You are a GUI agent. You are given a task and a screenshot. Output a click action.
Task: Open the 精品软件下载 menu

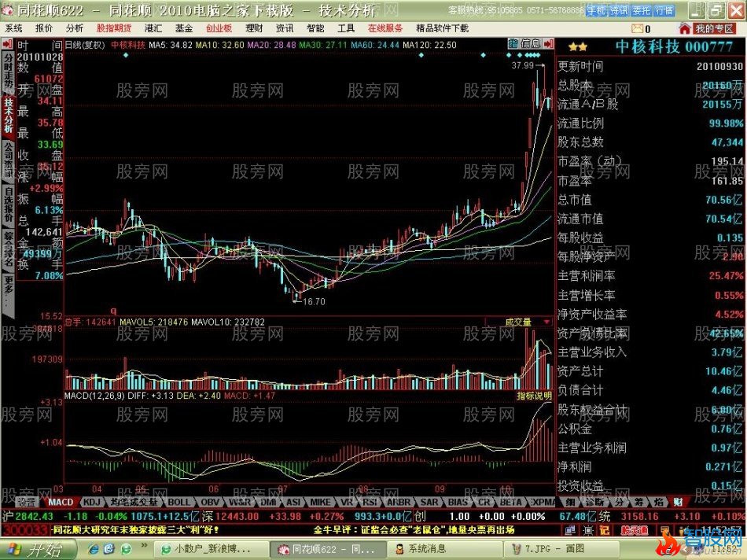point(443,28)
